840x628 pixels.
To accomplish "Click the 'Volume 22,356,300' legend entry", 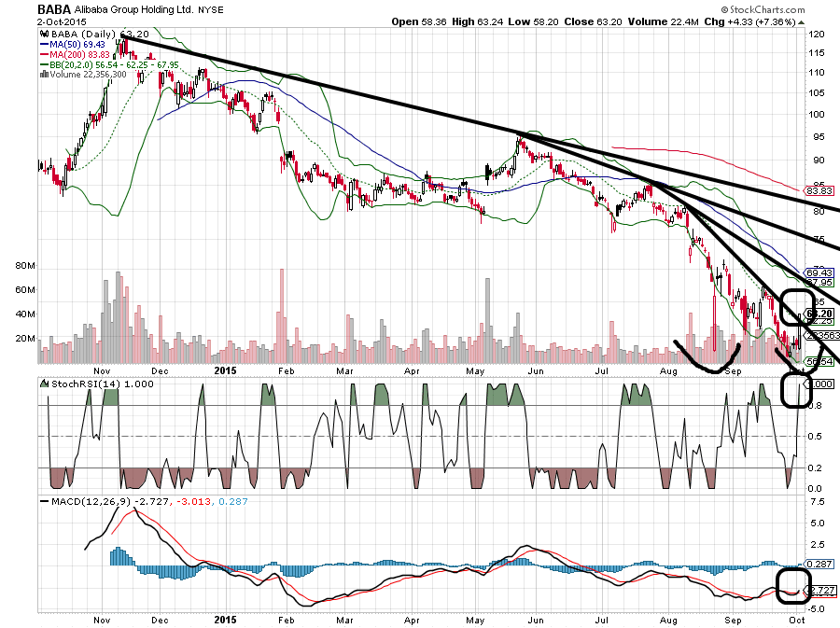I will (x=88, y=75).
